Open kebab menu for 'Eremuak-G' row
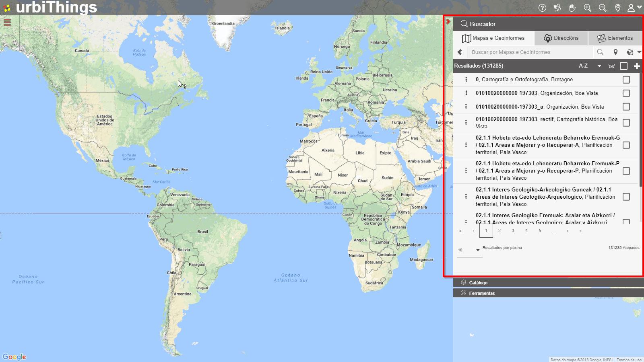This screenshot has width=644, height=362. click(x=466, y=145)
